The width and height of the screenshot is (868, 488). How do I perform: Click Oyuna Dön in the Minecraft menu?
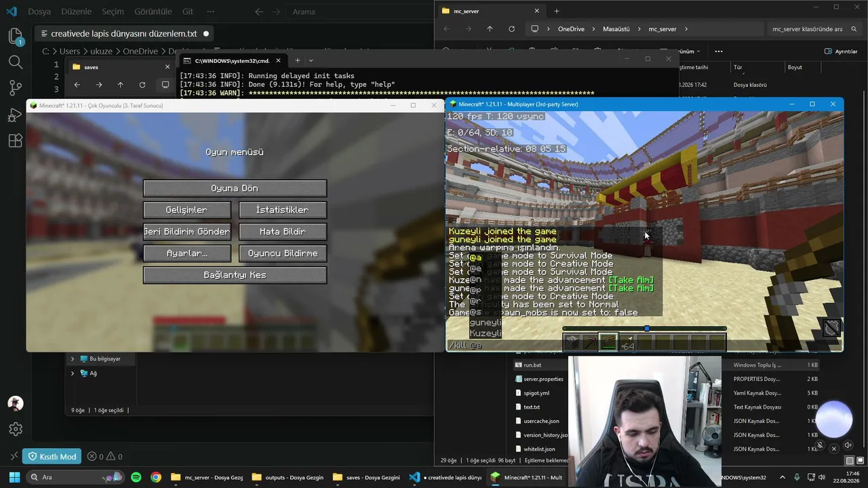click(235, 188)
